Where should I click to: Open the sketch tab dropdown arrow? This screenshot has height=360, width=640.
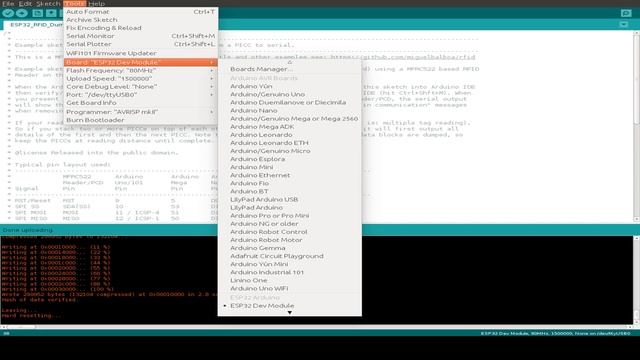(x=624, y=24)
